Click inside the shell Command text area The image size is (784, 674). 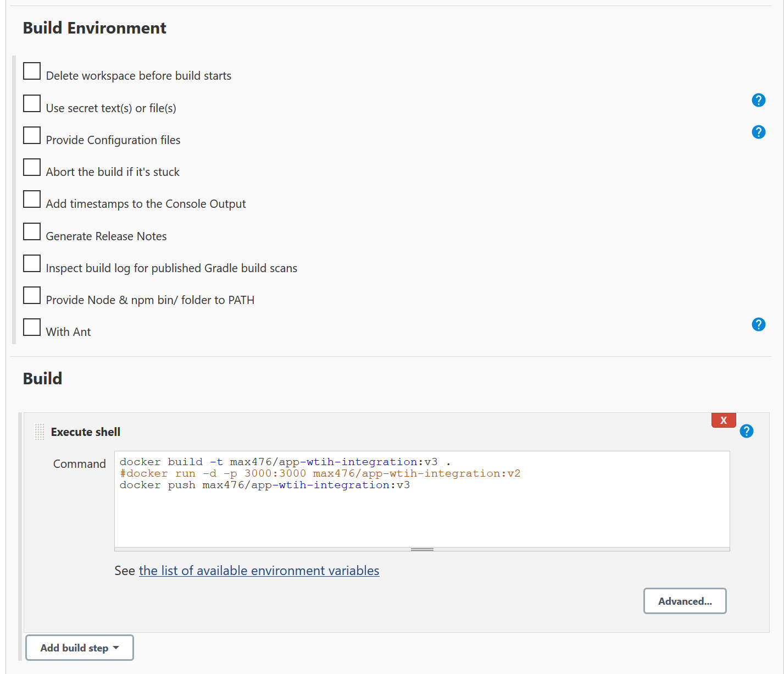click(x=422, y=499)
